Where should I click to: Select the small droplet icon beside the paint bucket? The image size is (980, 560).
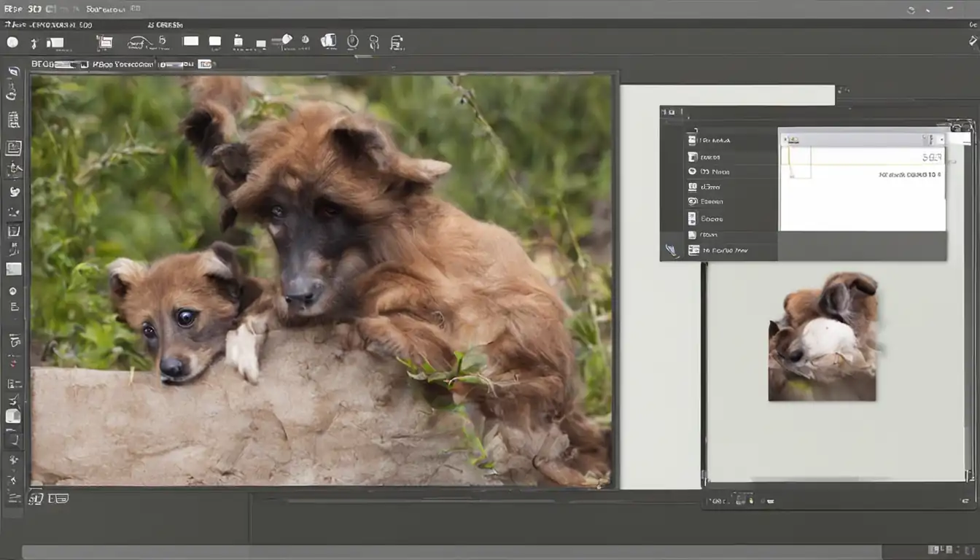(305, 39)
